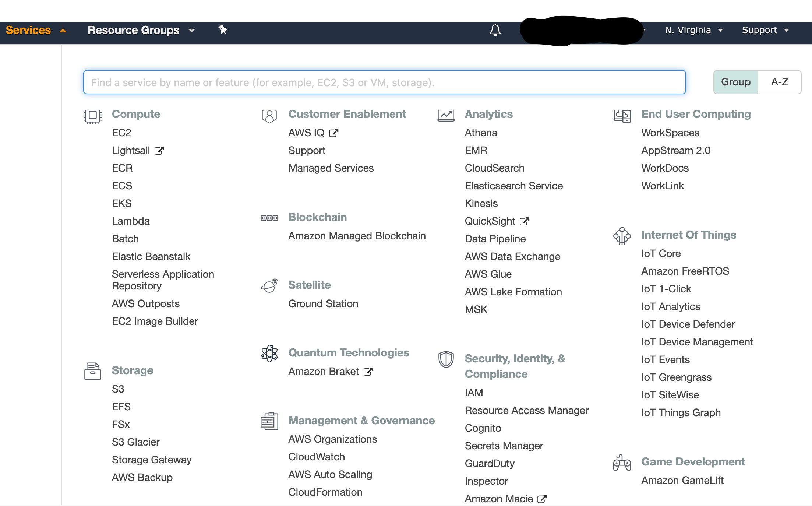Open WorkSpaces service

(670, 133)
